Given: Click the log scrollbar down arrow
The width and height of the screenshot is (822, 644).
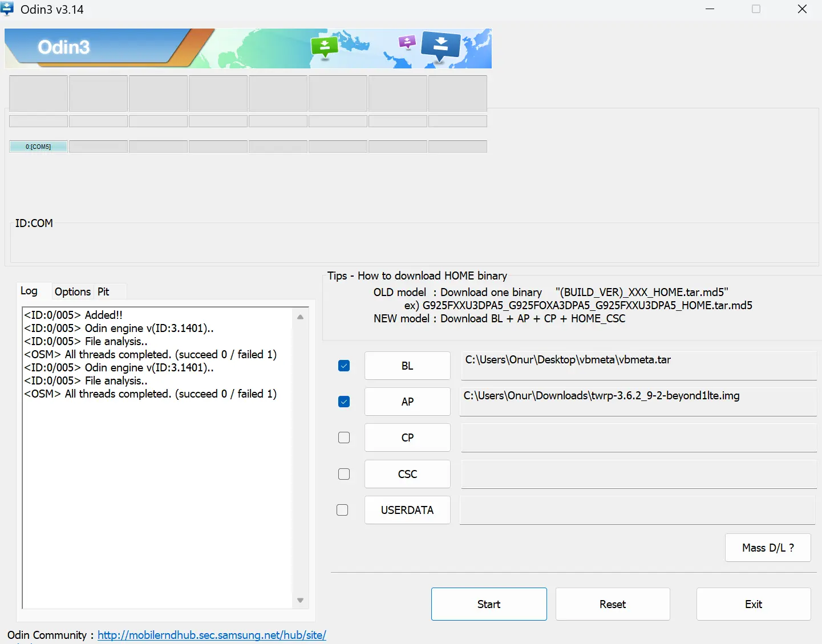Looking at the screenshot, I should pos(300,600).
